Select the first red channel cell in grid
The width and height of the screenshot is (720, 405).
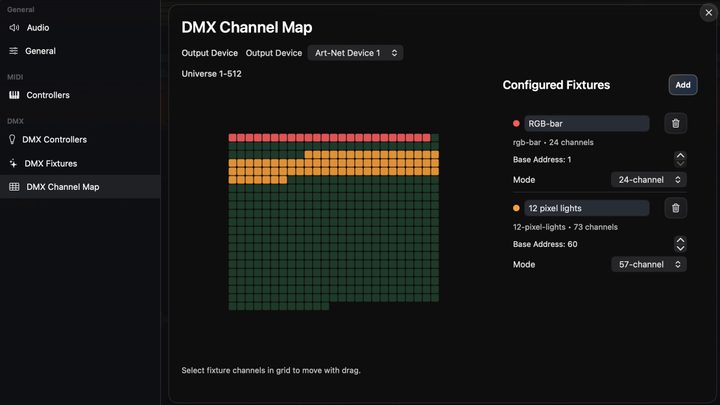click(x=232, y=138)
